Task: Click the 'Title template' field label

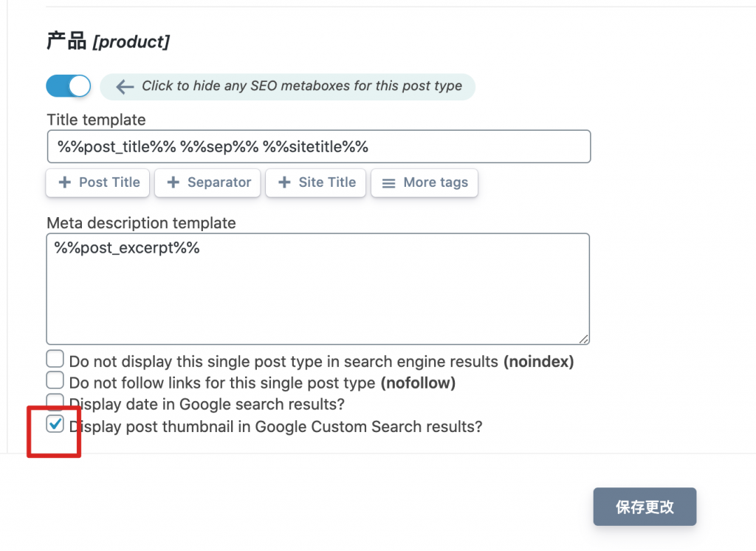Action: click(96, 120)
